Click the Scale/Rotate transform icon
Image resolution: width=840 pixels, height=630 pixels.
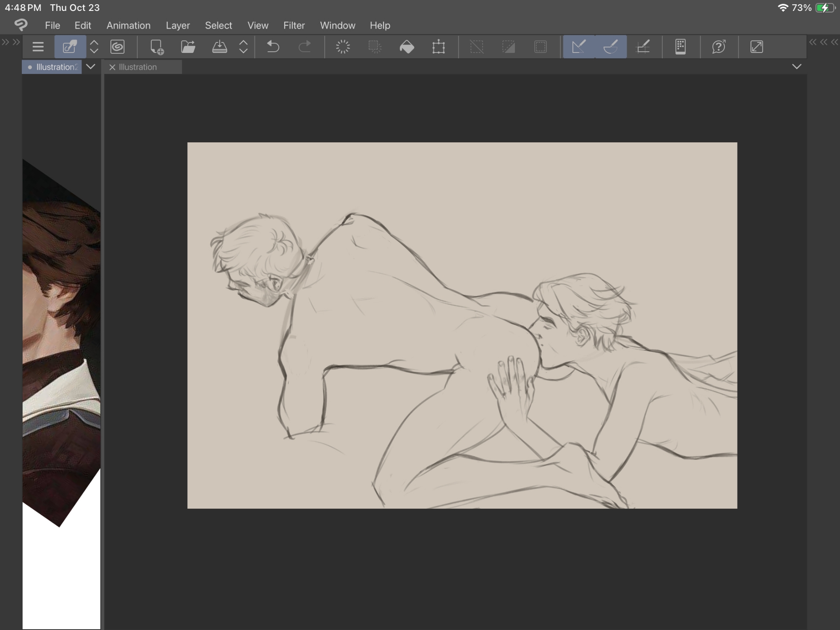tap(438, 47)
